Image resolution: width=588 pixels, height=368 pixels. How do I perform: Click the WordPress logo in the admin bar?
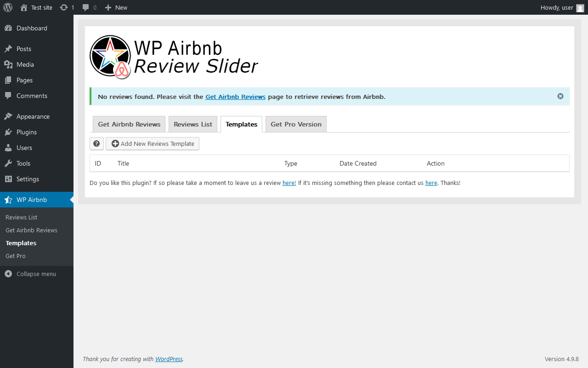click(8, 7)
